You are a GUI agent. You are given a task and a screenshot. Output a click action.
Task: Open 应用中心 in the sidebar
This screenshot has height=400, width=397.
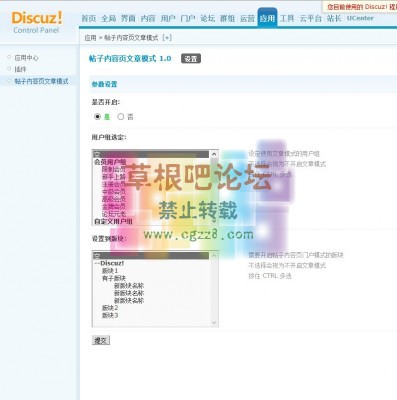pos(26,58)
